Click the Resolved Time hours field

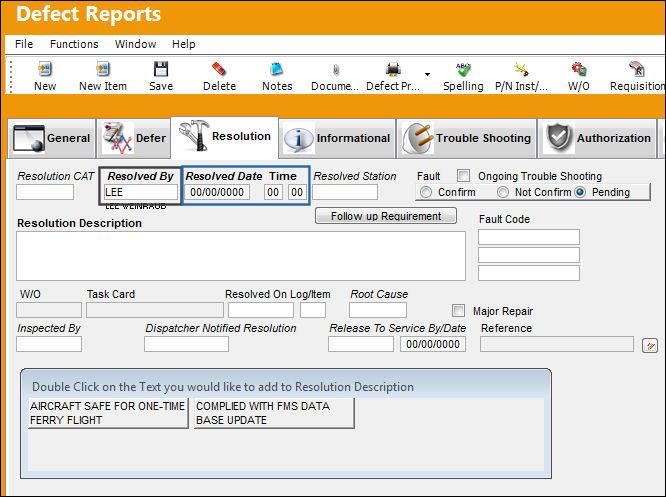coord(273,192)
